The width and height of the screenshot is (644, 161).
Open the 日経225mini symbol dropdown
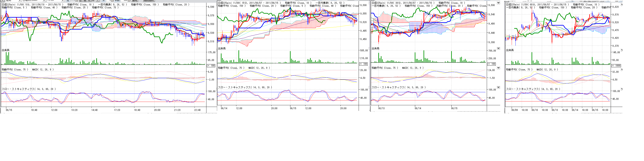(x=44, y=1)
